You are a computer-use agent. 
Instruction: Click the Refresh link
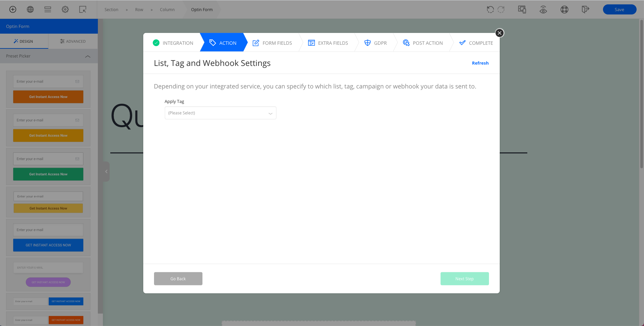480,63
